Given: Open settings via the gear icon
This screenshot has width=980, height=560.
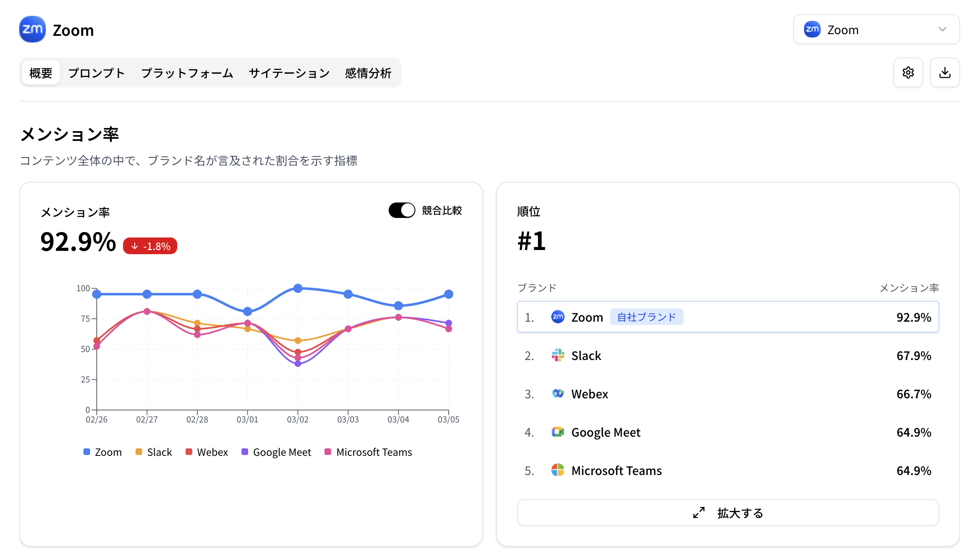Looking at the screenshot, I should [908, 72].
